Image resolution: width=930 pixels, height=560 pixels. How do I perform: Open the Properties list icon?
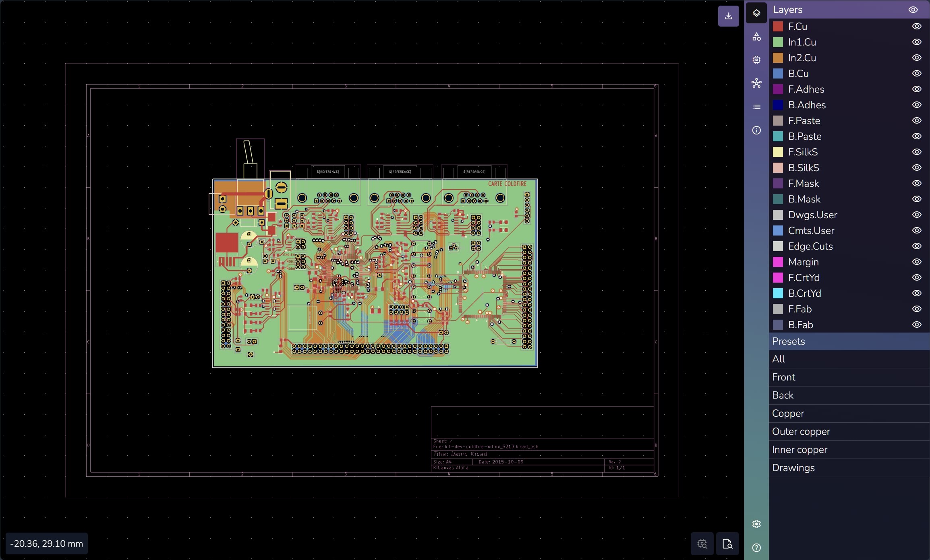coord(756,107)
